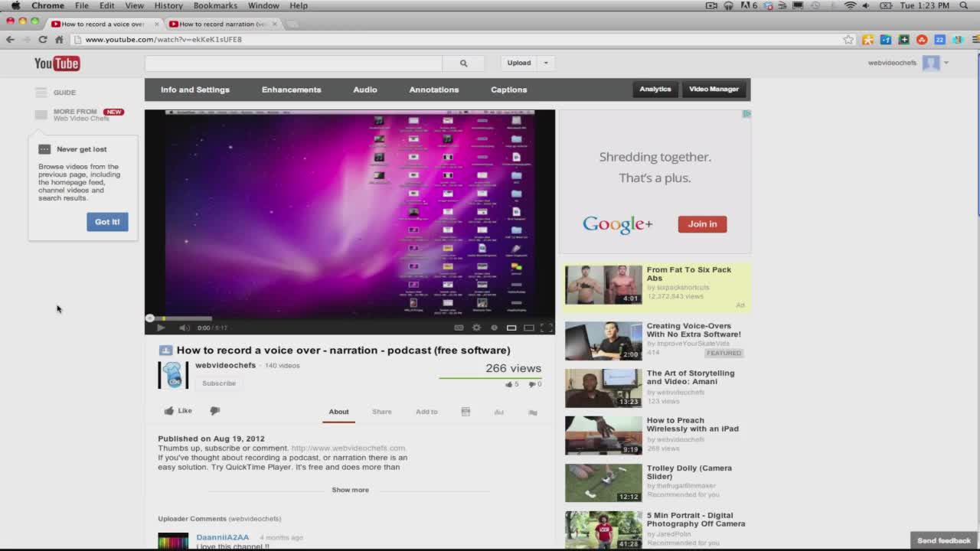
Task: Open the transcript icon next to Add to
Action: click(x=465, y=412)
